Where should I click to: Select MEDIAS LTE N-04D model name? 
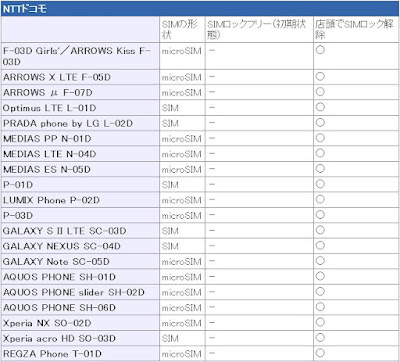(x=50, y=154)
